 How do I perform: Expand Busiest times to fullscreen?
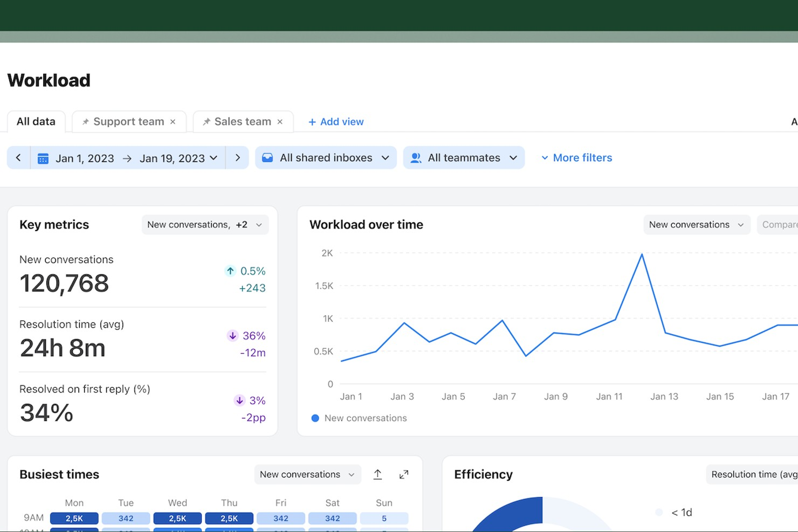click(403, 474)
